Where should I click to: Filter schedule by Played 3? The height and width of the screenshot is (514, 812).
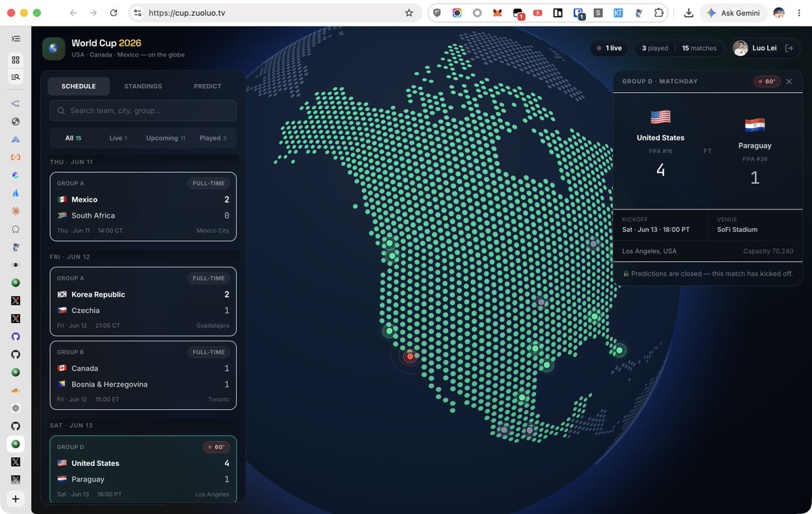coord(213,138)
